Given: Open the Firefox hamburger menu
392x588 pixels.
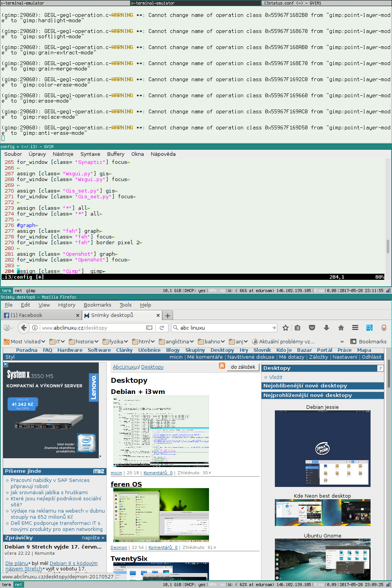Looking at the screenshot, I should coord(355,328).
